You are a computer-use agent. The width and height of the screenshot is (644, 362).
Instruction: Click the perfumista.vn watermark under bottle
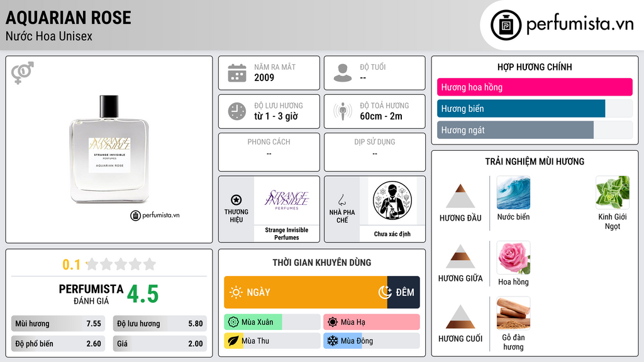155,215
